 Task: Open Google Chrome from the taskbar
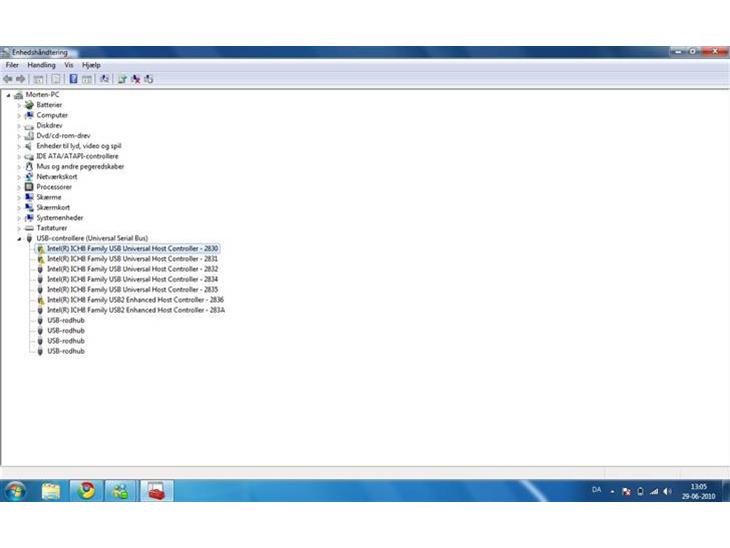pos(87,490)
